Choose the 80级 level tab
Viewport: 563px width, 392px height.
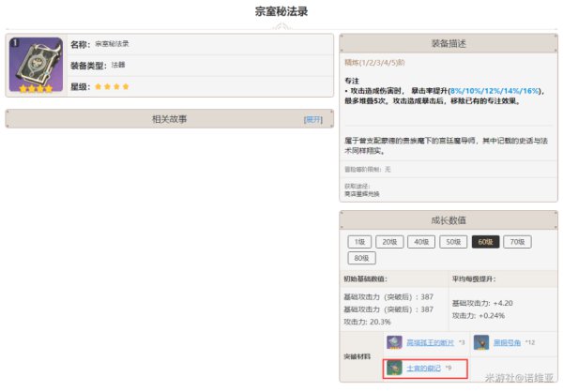(x=359, y=257)
